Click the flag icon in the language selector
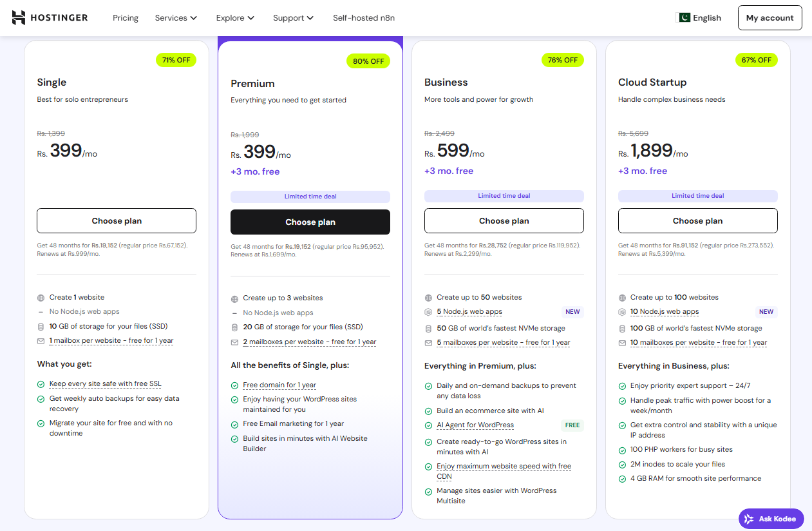Image resolution: width=812 pixels, height=531 pixels. pyautogui.click(x=682, y=17)
